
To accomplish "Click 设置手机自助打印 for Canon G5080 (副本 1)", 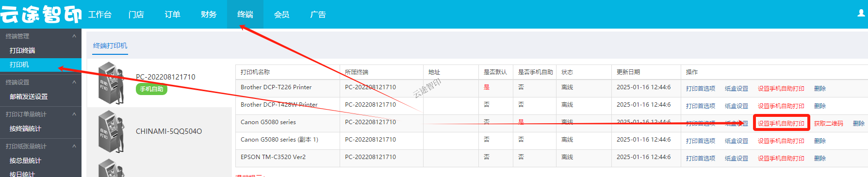I will pyautogui.click(x=781, y=141).
